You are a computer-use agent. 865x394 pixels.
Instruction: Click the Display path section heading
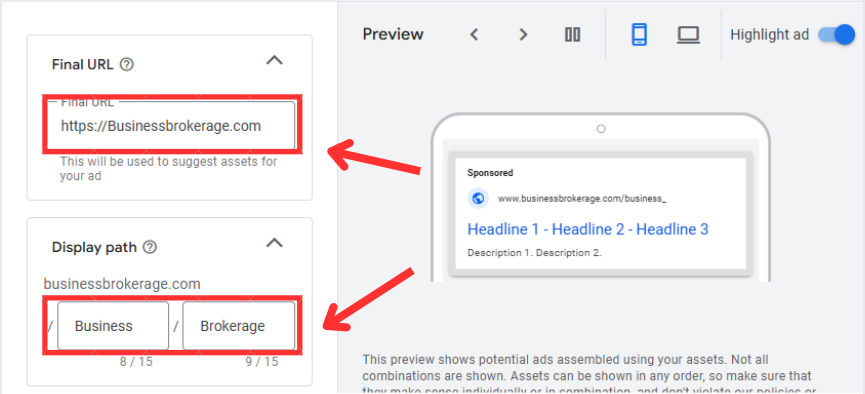[94, 247]
